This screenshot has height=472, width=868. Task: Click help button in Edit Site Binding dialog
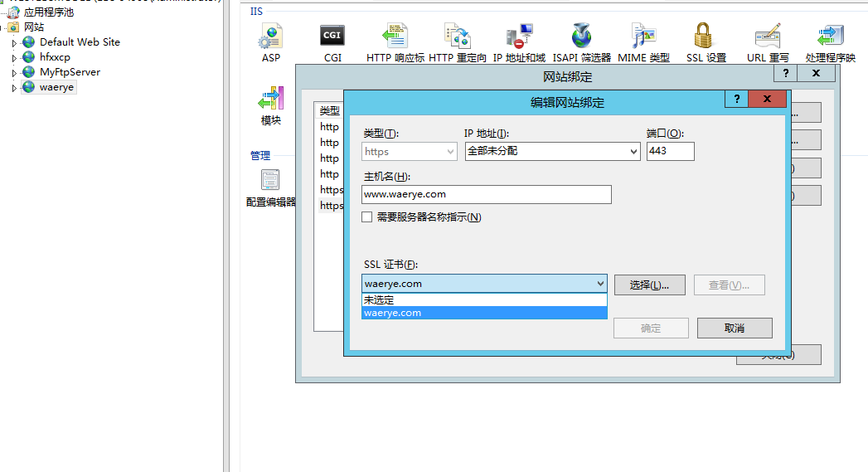[736, 100]
